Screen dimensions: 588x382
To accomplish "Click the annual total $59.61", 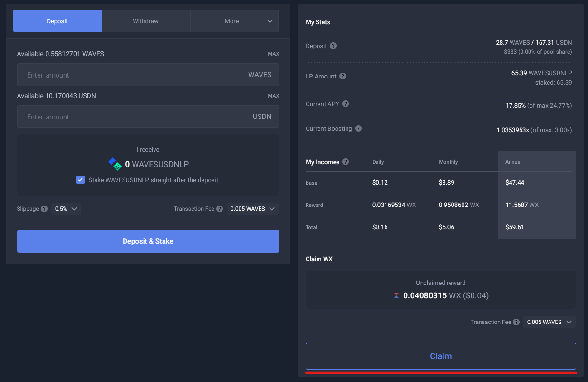I will [x=515, y=227].
